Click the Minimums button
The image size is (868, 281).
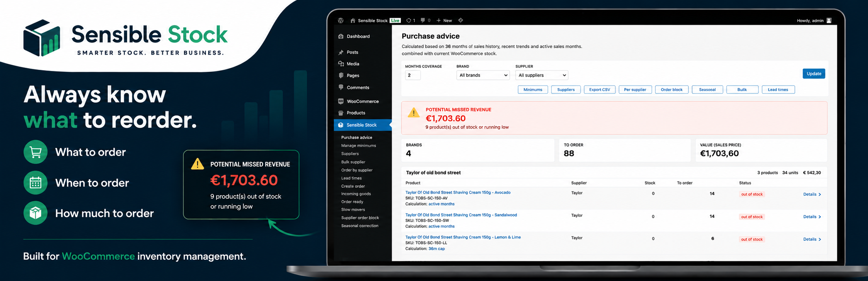(x=533, y=89)
